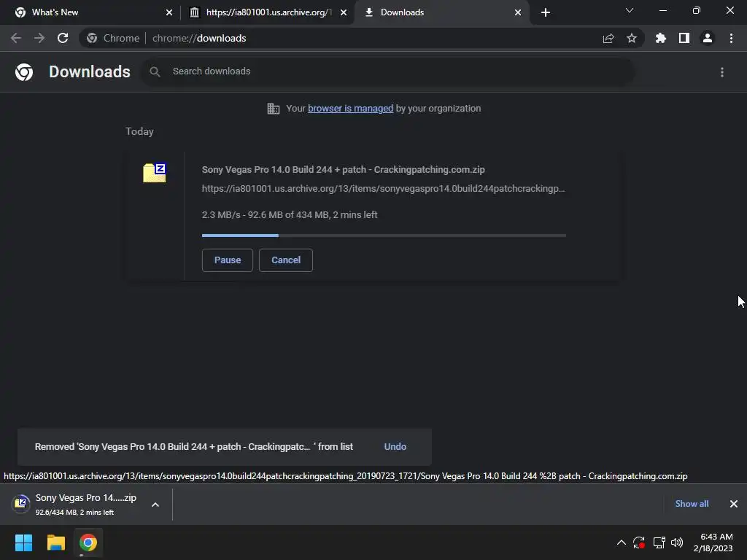Viewport: 747px width, 560px height.
Task: Open the 'browser is managed' link
Action: pos(350,109)
